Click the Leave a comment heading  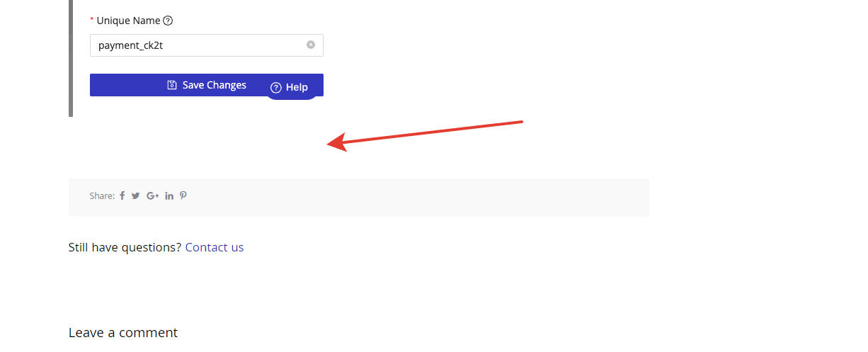(123, 333)
